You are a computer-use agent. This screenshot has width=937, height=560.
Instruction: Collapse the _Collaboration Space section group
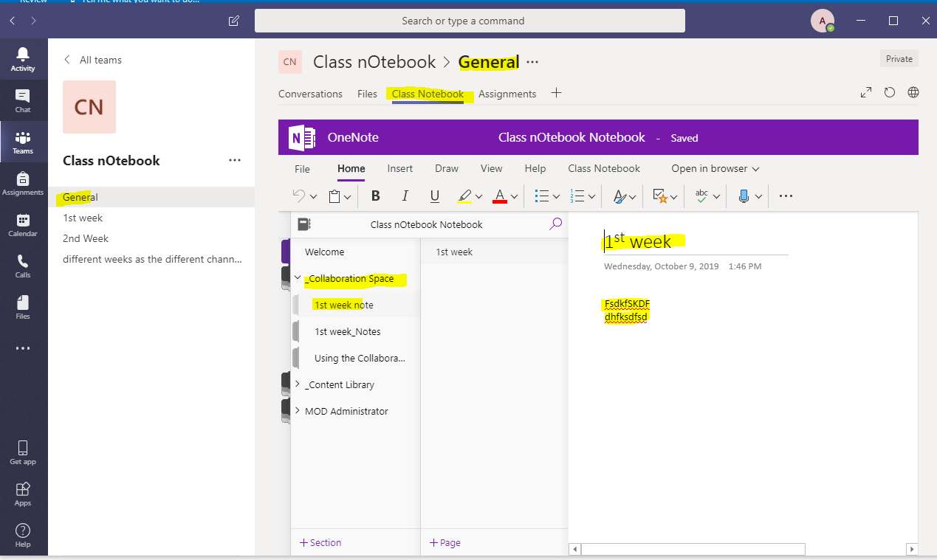click(298, 278)
